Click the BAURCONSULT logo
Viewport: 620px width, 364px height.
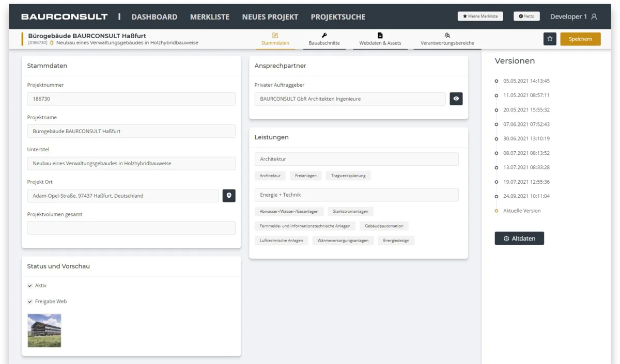coord(65,17)
